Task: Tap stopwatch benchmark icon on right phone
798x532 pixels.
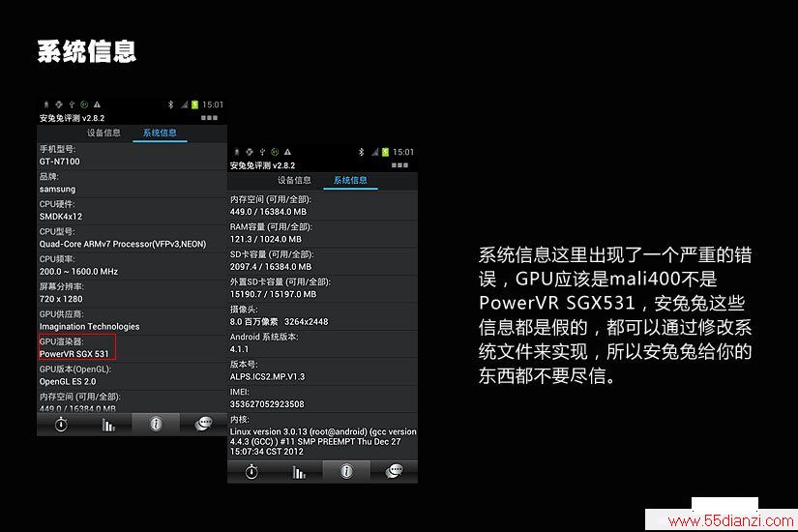Action: 251,471
